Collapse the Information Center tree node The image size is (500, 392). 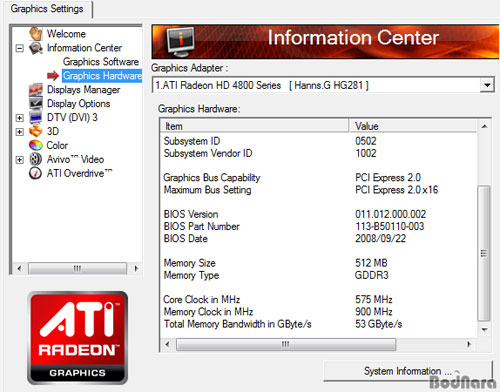click(20, 49)
